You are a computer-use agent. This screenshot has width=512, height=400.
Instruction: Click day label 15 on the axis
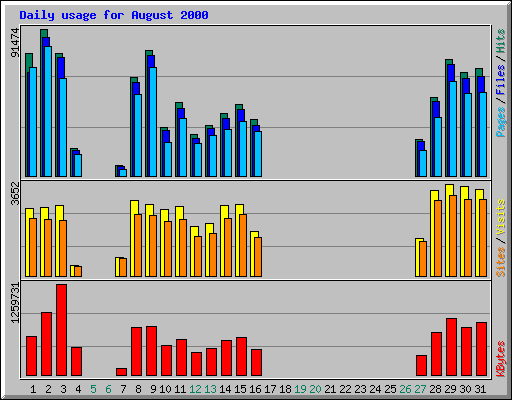pos(240,389)
